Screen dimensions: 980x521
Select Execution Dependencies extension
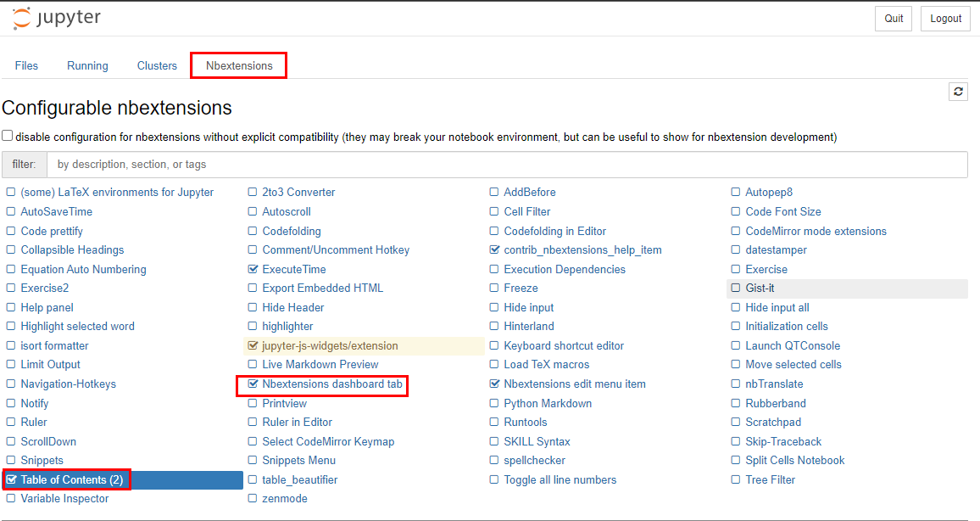pyautogui.click(x=565, y=269)
